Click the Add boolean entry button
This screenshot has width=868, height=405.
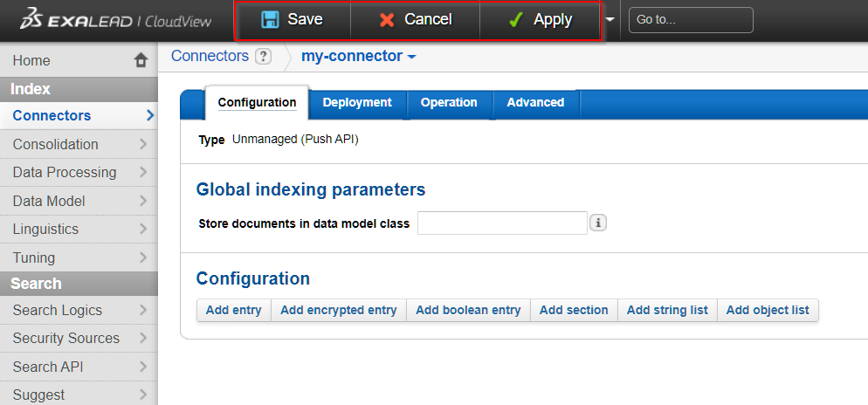pos(468,310)
